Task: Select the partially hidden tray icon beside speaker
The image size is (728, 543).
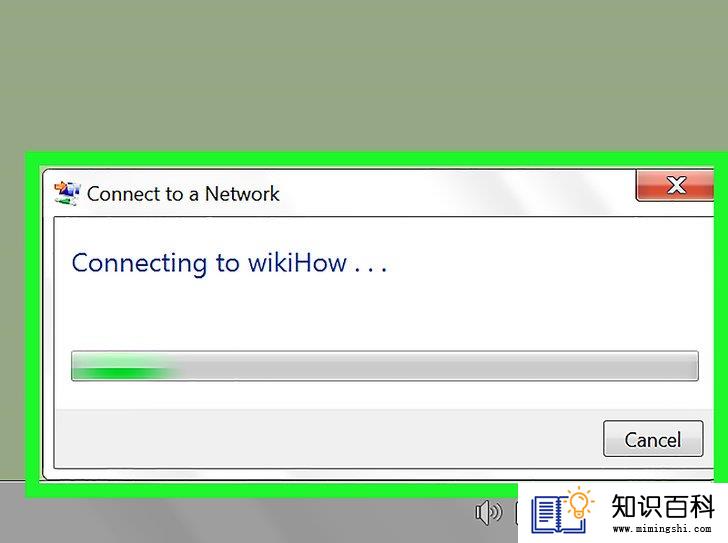Action: point(517,513)
